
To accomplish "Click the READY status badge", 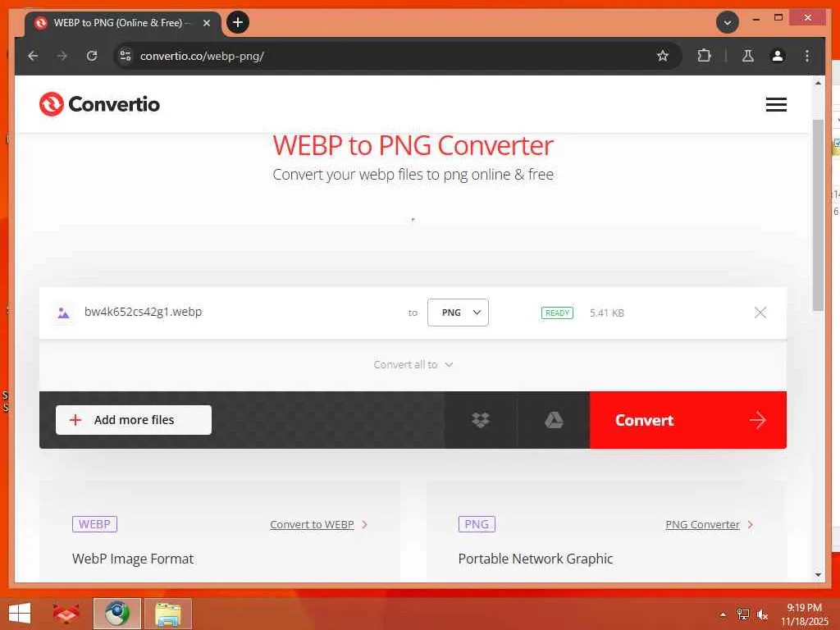I will 557,313.
